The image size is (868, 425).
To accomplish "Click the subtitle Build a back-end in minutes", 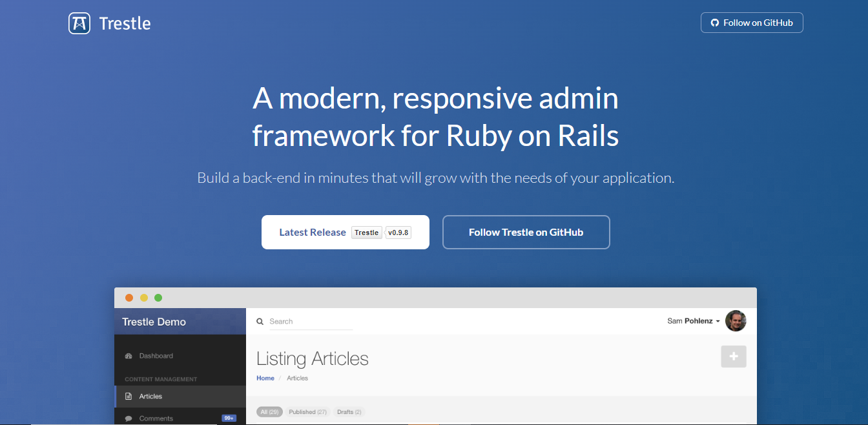I will tap(435, 178).
